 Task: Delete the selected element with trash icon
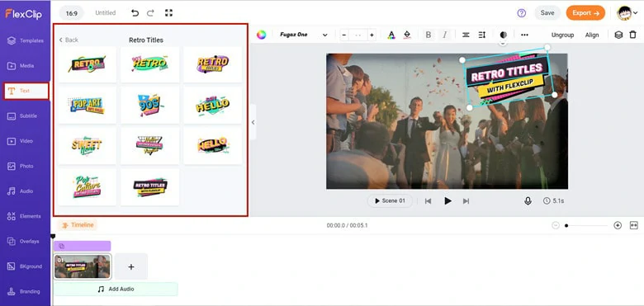point(633,35)
